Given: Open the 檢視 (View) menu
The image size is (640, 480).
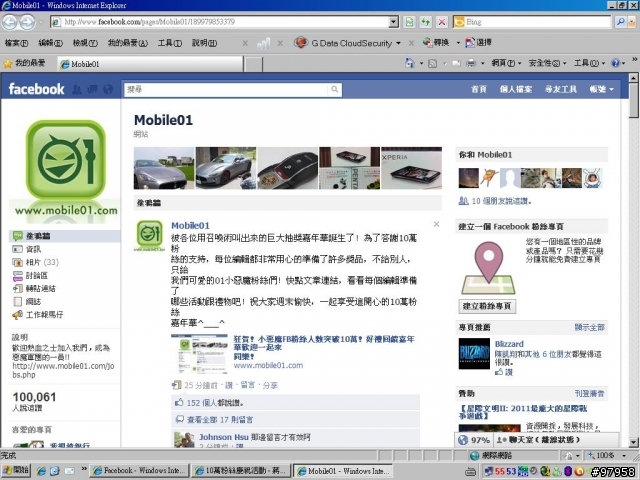Looking at the screenshot, I should tap(85, 43).
